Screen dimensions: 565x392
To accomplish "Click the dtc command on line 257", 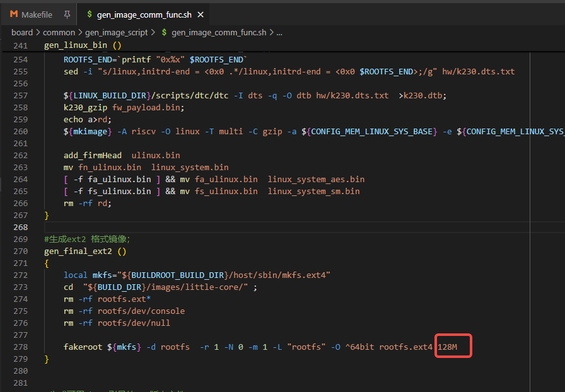I will pyautogui.click(x=255, y=96).
